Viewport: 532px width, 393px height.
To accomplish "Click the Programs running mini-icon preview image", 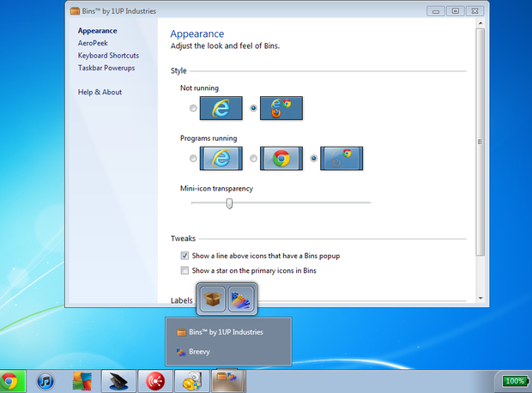I will tap(342, 159).
